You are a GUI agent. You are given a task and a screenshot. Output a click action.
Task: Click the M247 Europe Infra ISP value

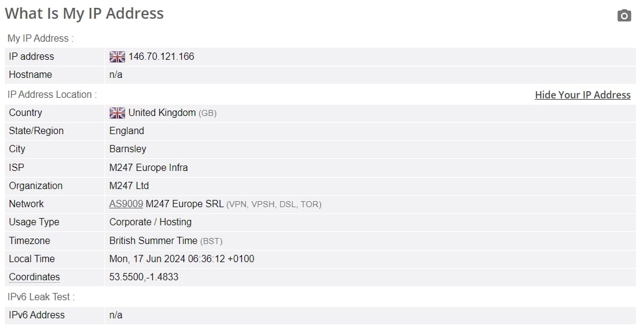pyautogui.click(x=148, y=168)
